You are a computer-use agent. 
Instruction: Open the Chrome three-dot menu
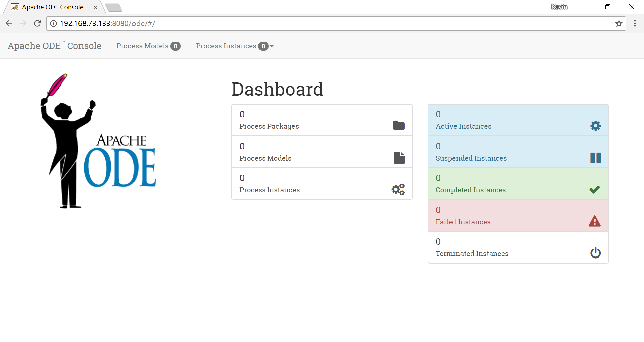635,23
